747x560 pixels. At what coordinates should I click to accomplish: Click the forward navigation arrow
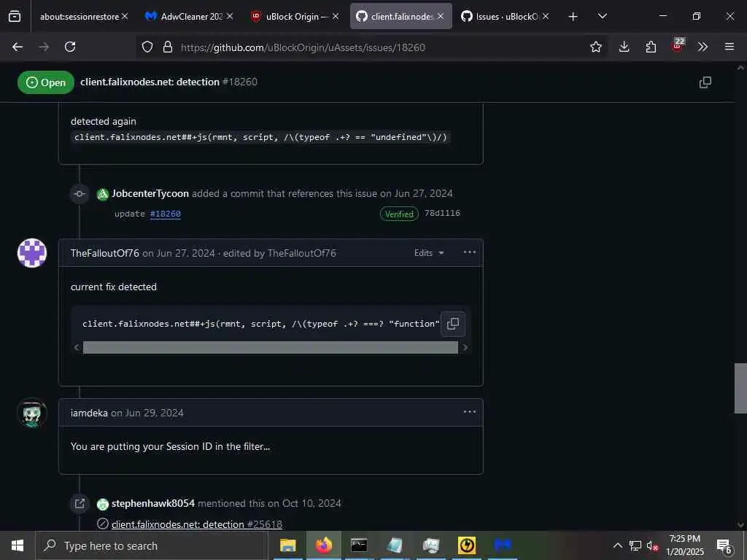tap(43, 47)
